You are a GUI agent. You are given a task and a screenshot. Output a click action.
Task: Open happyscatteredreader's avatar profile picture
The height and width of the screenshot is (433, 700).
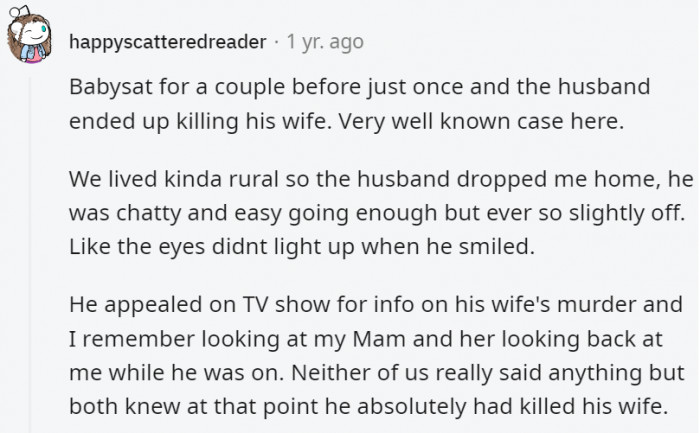click(29, 35)
